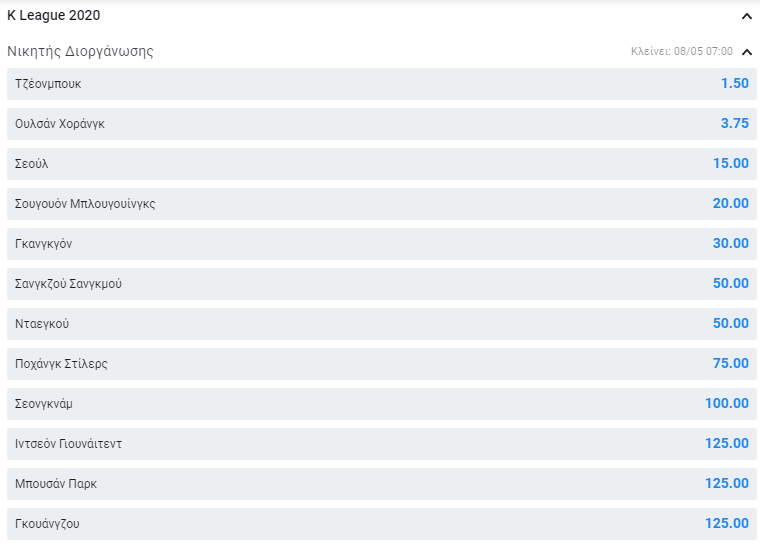Select odds 50.00 for Νταεγκού

click(731, 323)
